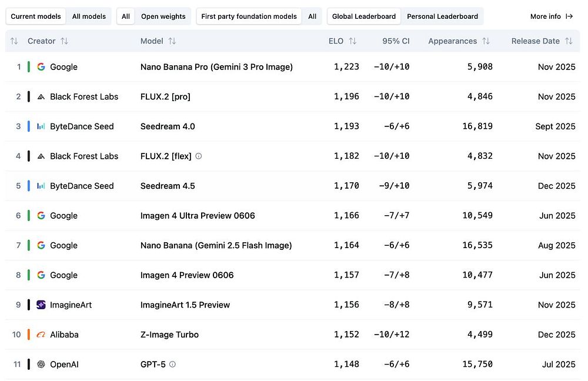
Task: Switch to Personal Leaderboard
Action: tap(443, 16)
